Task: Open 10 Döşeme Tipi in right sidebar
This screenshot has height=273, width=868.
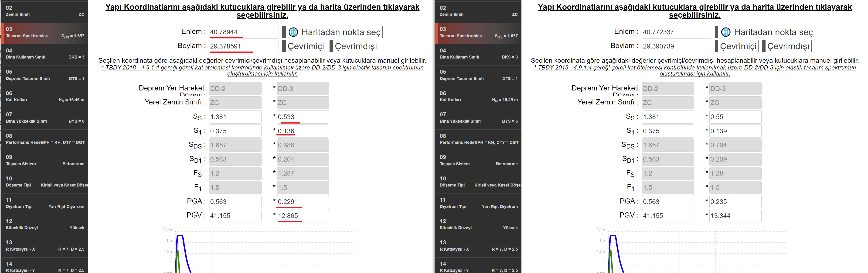Action: (x=478, y=183)
